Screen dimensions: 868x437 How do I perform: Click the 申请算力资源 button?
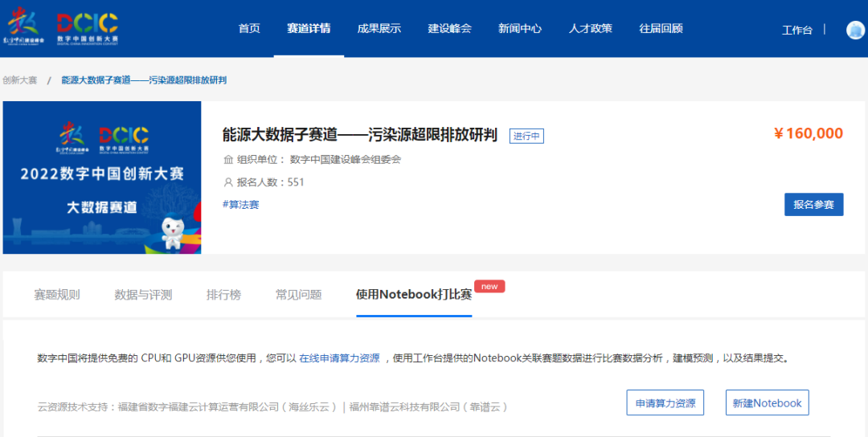665,402
